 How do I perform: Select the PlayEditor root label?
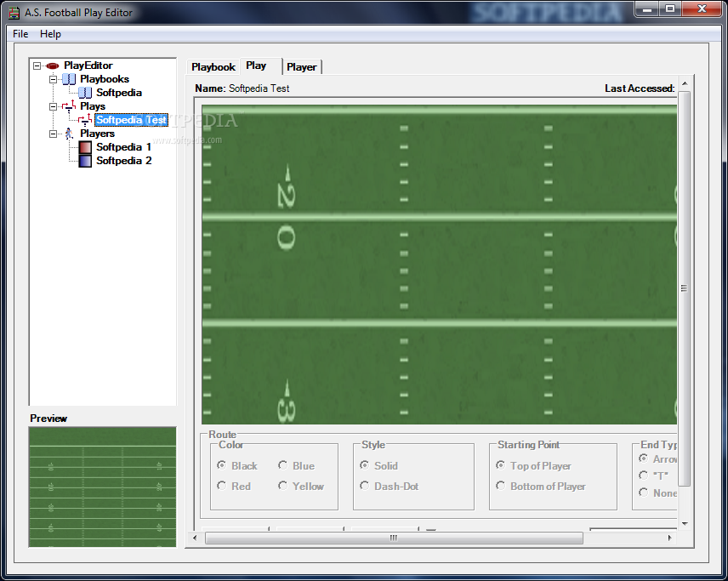click(x=88, y=66)
